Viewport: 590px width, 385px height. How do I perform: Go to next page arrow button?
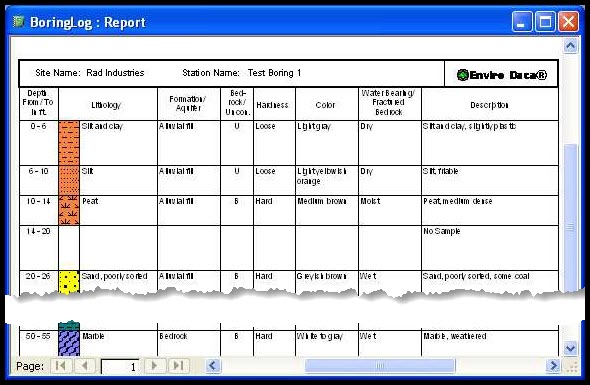click(x=154, y=365)
